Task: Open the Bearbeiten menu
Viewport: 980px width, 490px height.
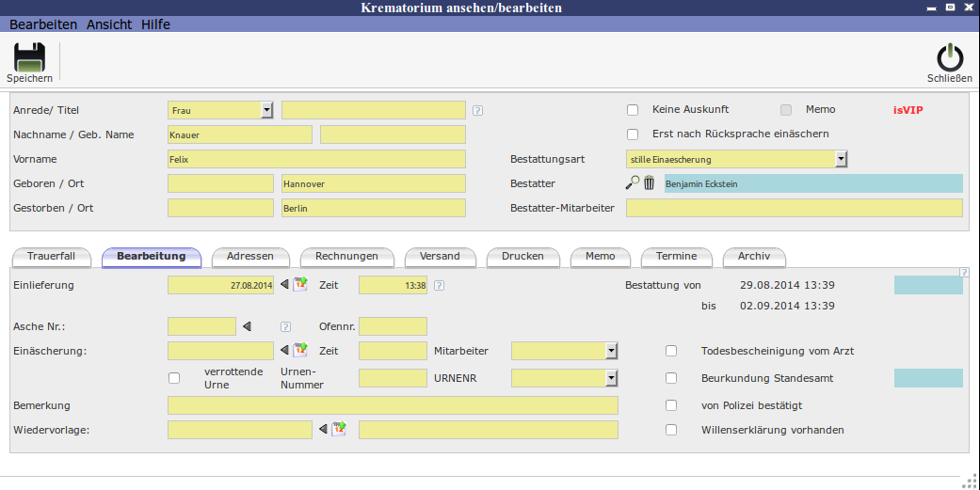Action: pos(43,24)
